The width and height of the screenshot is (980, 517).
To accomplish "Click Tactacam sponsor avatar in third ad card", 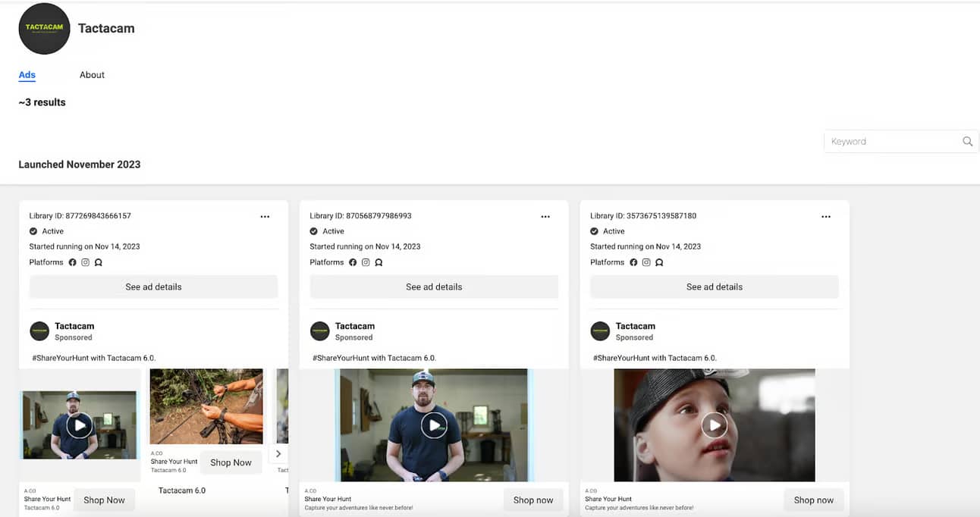I will coord(601,331).
